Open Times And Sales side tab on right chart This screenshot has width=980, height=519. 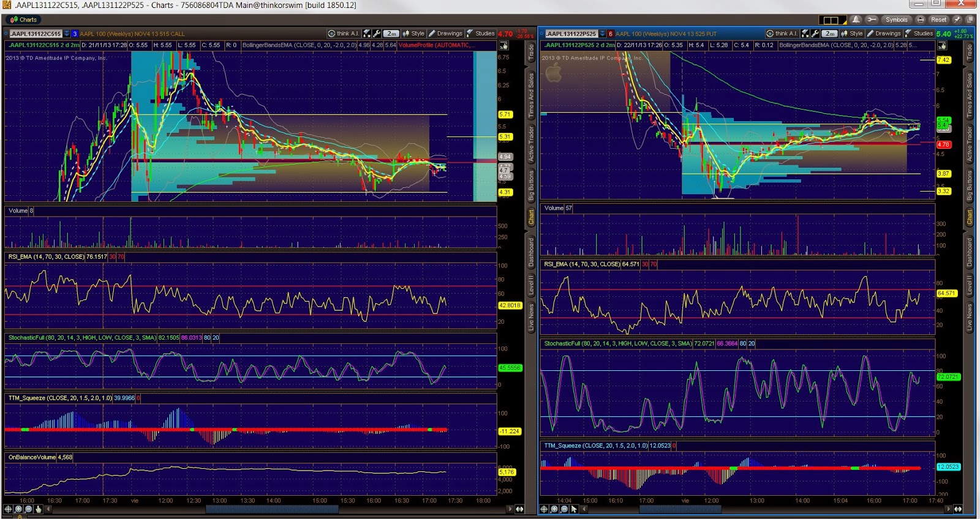(969, 95)
